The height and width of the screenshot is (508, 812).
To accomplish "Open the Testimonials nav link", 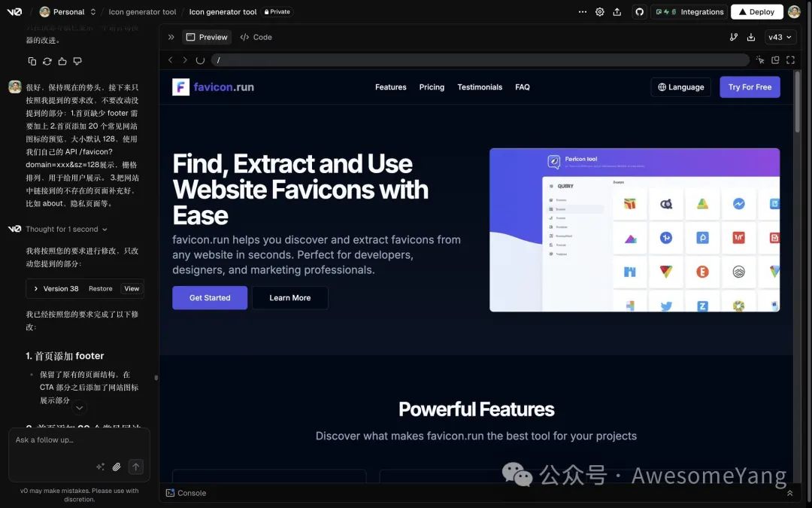I will (x=480, y=87).
